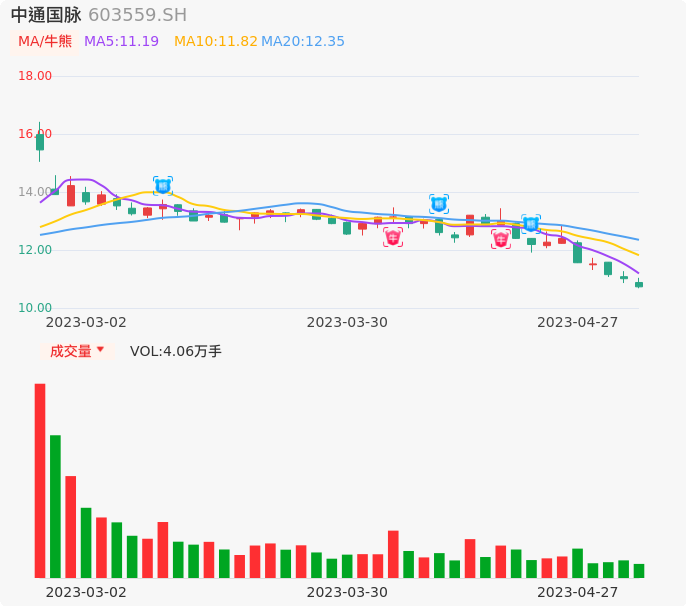Click the red bull marker just after 2023-03-30
This screenshot has width=686, height=606.
coord(393,238)
